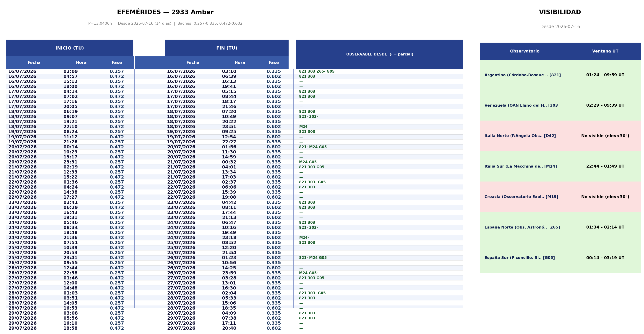Image resolution: width=644 pixels, height=334 pixels.
Task: Click the 'Fase' header under INICIO (TU)
Action: (x=117, y=63)
